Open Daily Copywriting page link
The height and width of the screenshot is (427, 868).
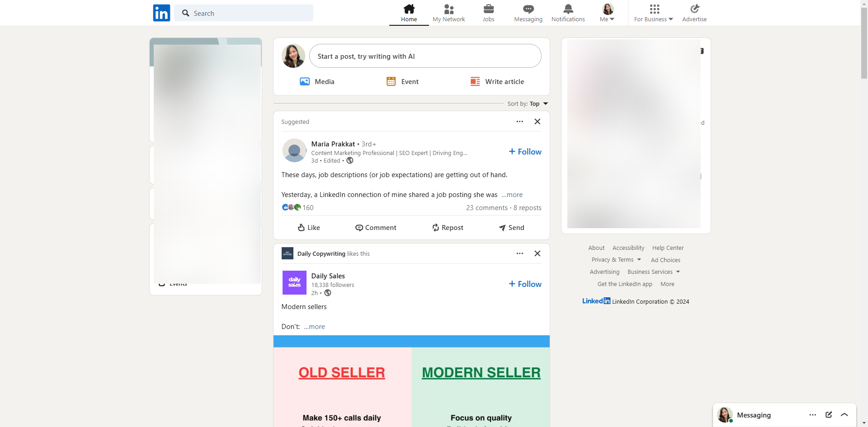coord(321,253)
